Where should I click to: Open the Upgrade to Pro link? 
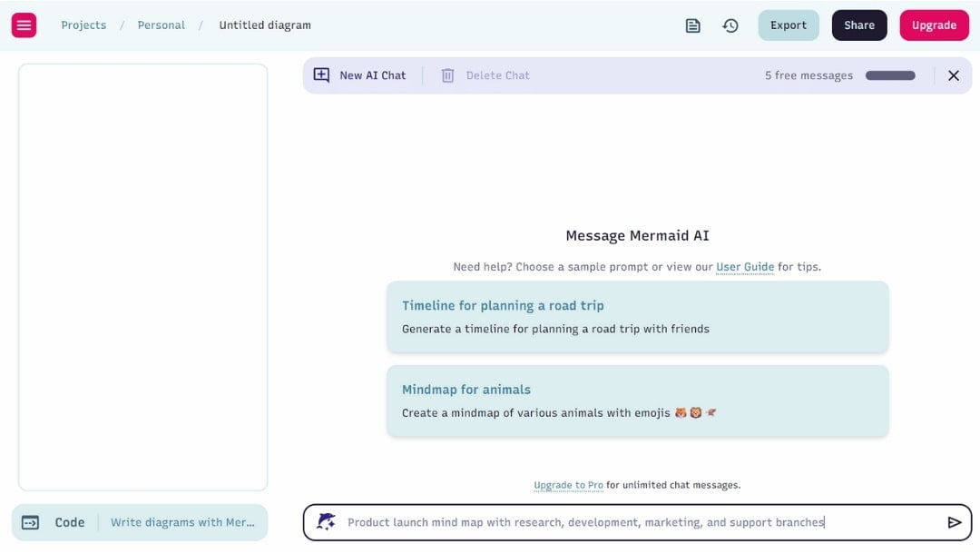(568, 485)
